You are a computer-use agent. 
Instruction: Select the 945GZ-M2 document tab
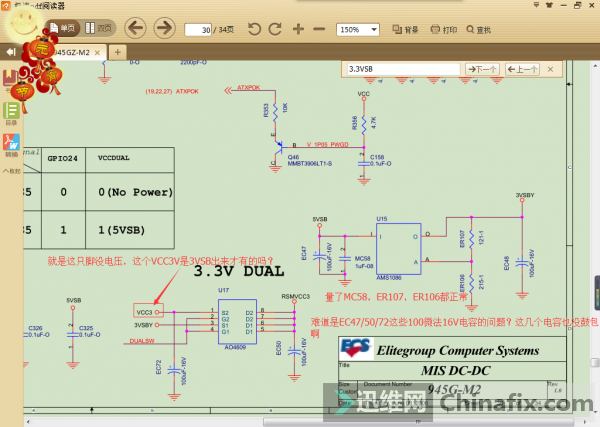(x=71, y=52)
